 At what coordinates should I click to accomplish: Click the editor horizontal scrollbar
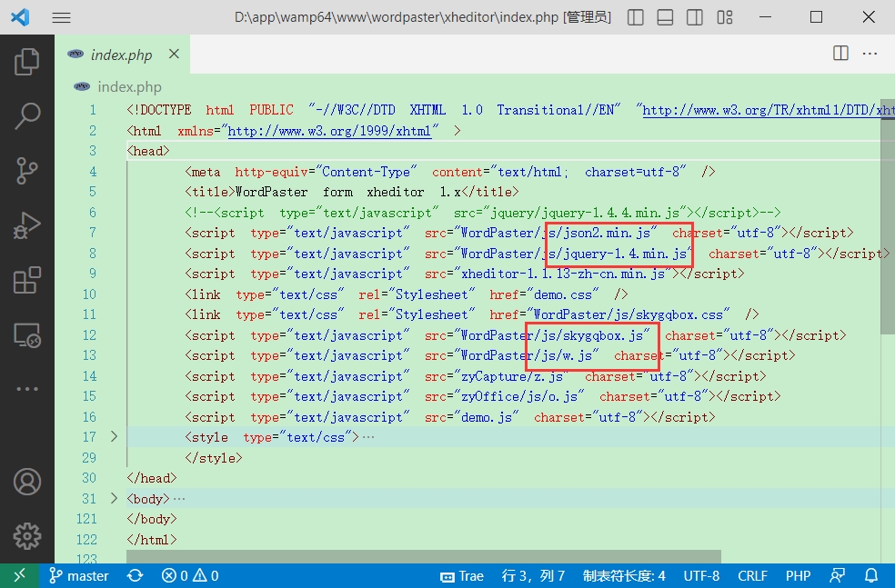(x=423, y=555)
